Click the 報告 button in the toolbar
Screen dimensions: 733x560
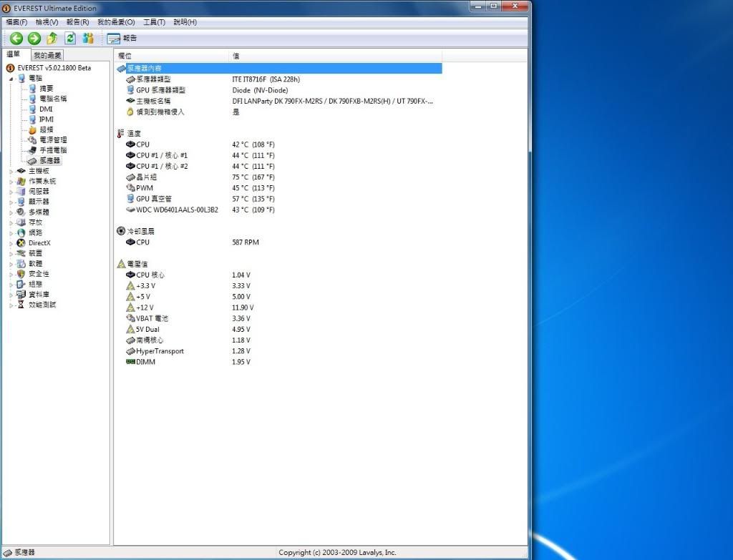point(122,39)
